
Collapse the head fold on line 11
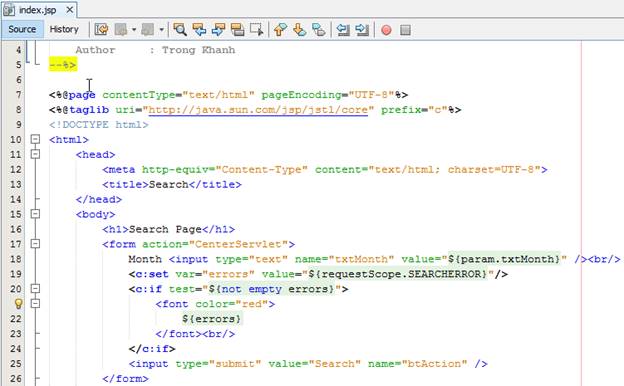pos(35,154)
